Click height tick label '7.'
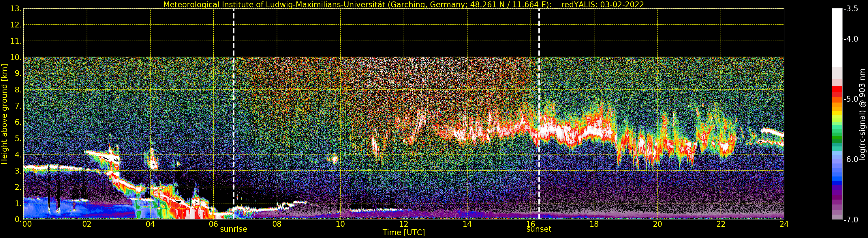 18,106
